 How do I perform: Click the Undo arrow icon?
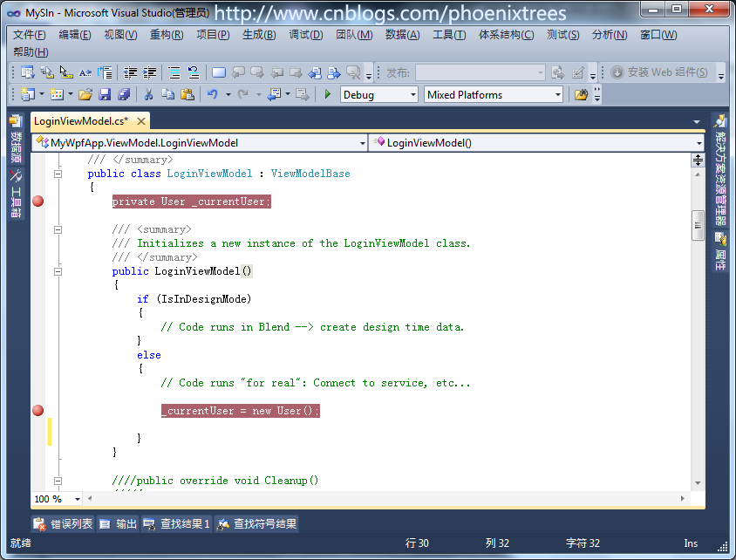coord(213,95)
